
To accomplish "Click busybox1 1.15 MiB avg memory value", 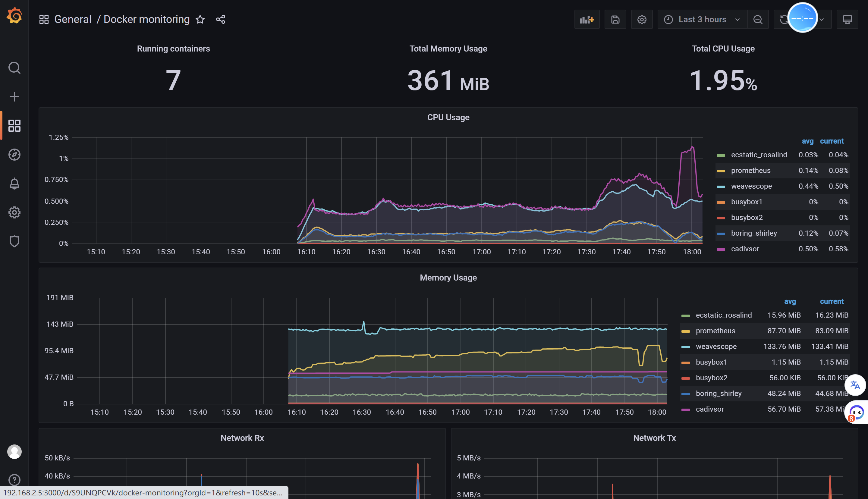I will click(786, 362).
